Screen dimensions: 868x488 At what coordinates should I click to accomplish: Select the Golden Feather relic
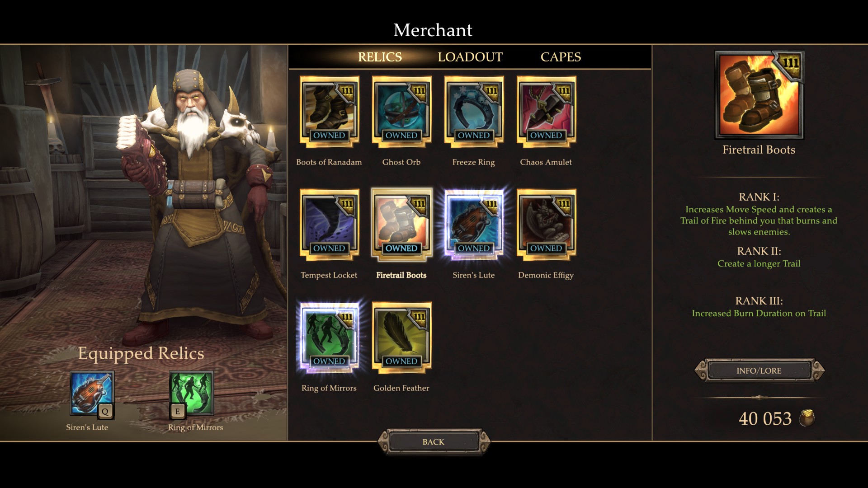(x=401, y=338)
